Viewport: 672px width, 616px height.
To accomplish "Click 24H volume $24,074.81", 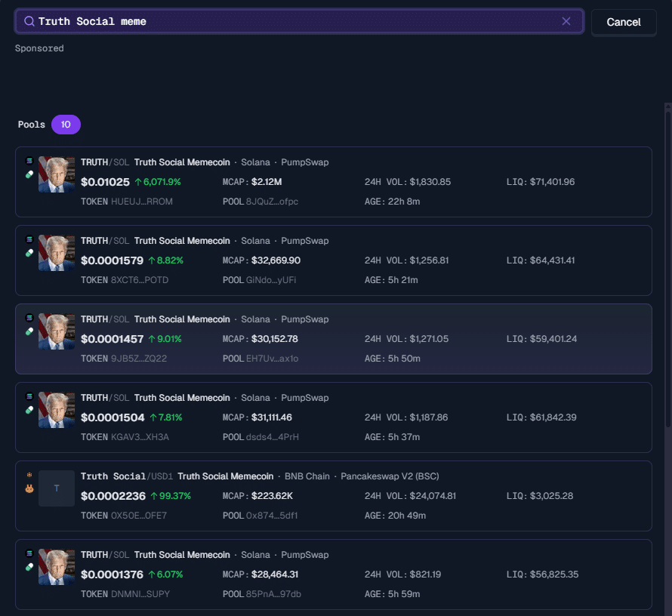I will [x=433, y=496].
